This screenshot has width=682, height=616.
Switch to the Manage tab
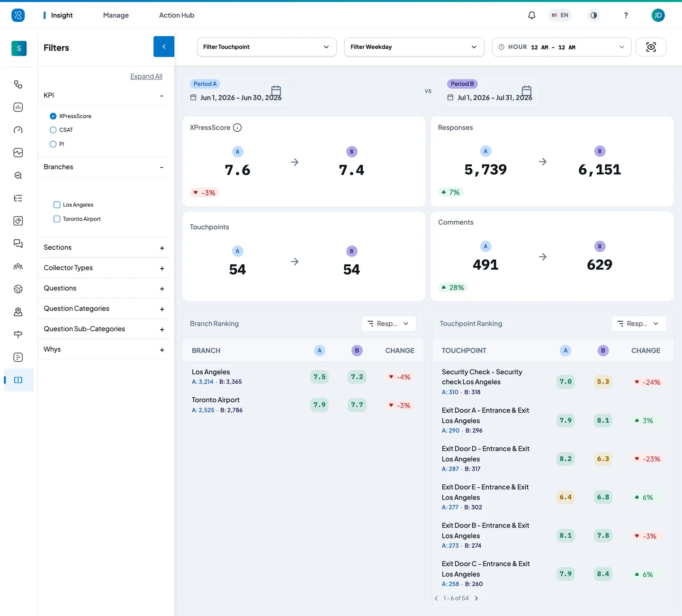116,15
